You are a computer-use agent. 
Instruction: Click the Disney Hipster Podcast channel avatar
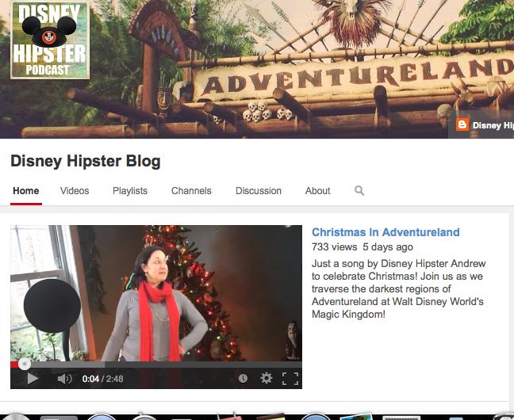50,40
